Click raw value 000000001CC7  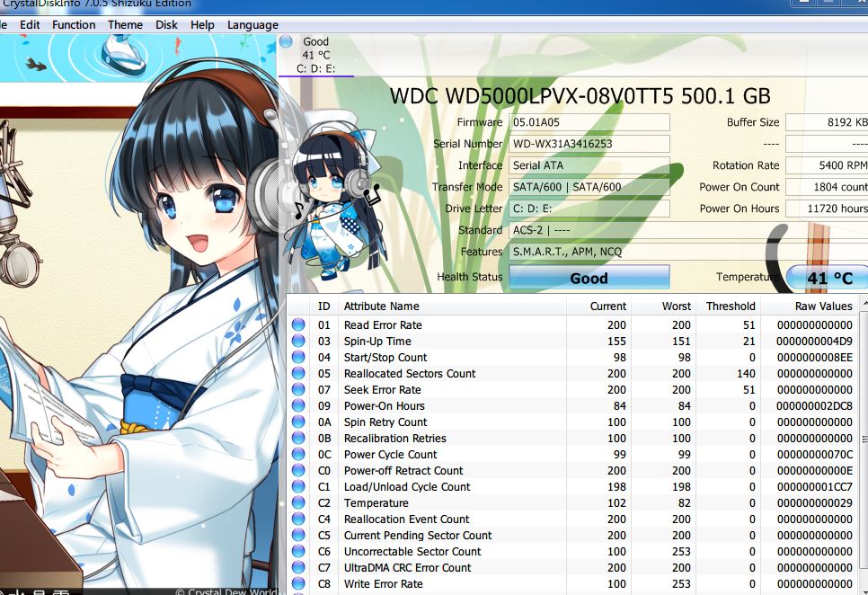[x=814, y=486]
